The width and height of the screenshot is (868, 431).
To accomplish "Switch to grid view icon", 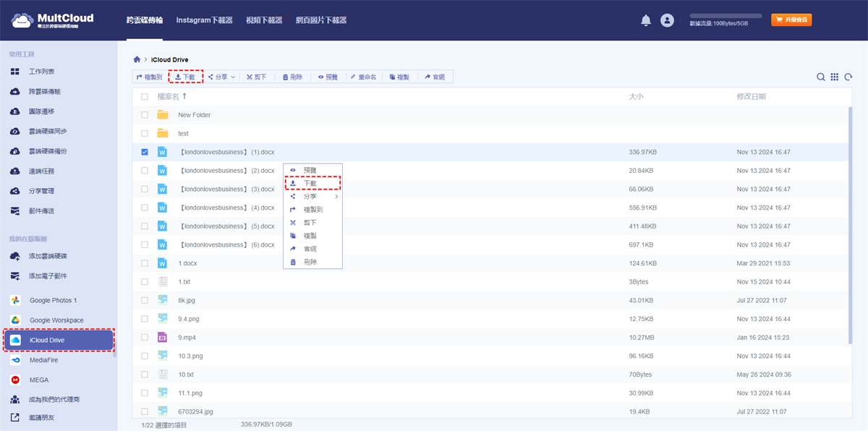I will pyautogui.click(x=835, y=77).
